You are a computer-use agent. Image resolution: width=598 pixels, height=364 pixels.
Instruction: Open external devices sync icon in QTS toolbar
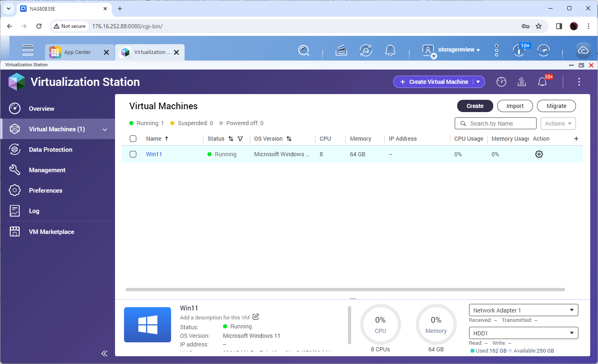366,50
